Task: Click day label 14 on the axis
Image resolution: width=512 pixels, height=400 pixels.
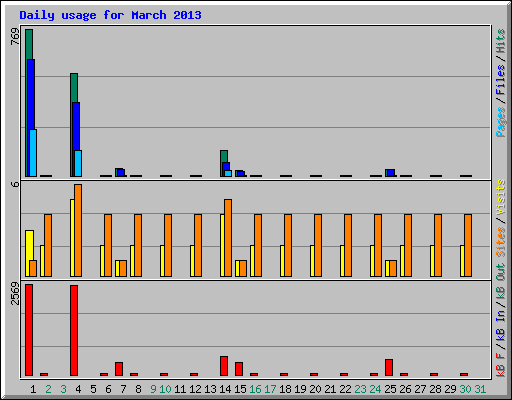Action: (x=225, y=389)
